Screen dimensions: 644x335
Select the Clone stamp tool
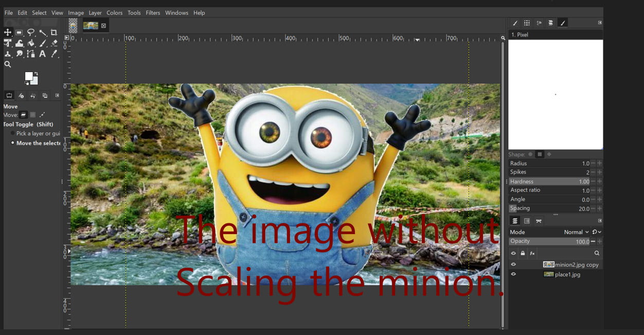pos(8,54)
